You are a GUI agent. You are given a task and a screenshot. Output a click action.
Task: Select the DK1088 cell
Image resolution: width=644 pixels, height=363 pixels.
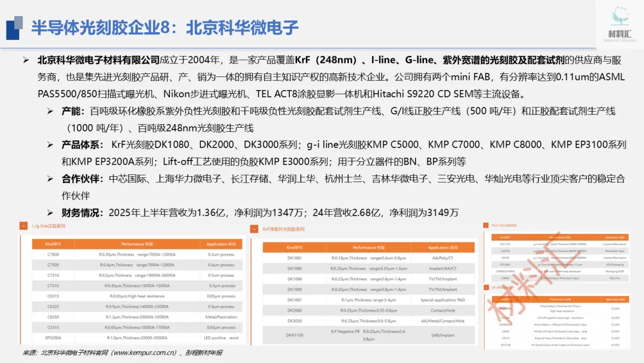click(x=295, y=279)
